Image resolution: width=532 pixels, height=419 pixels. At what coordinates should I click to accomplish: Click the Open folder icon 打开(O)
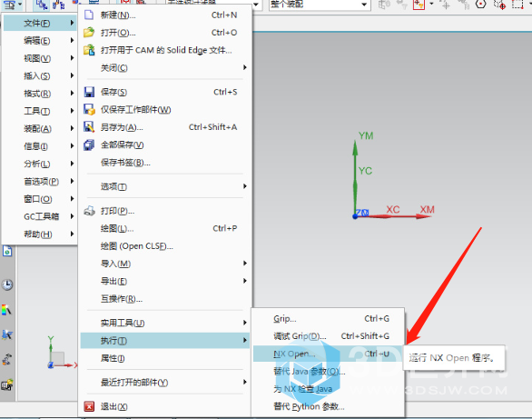coord(89,33)
